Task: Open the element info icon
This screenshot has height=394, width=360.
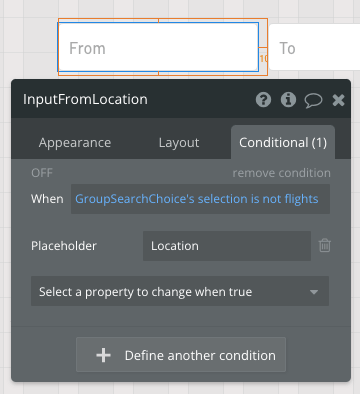Action: (x=288, y=100)
